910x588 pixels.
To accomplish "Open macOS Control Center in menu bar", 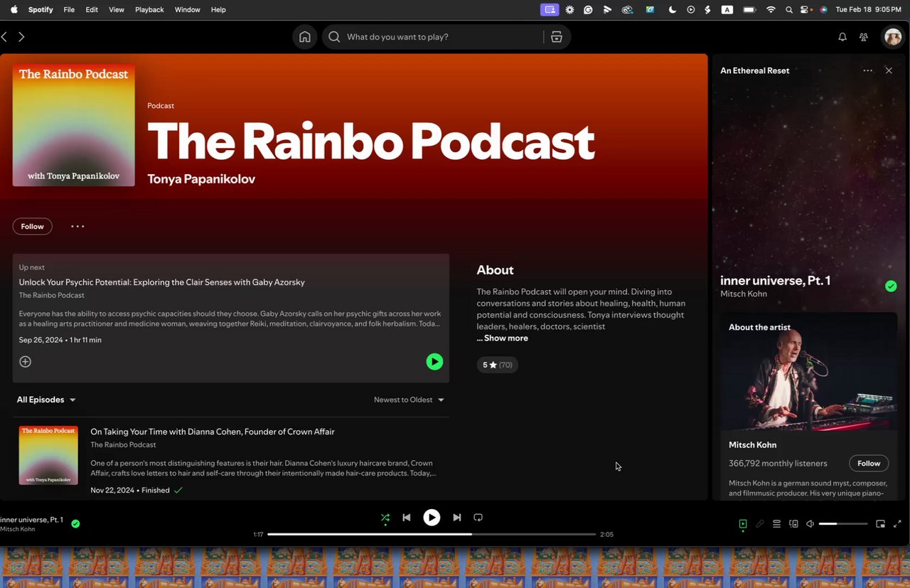I will (x=805, y=10).
